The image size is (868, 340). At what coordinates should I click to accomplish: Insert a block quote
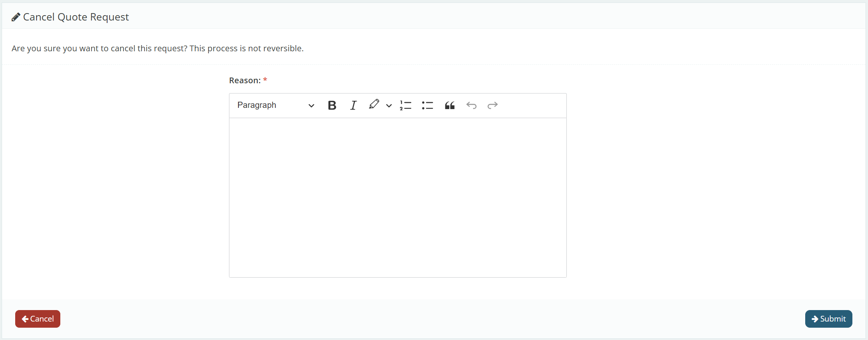click(x=449, y=105)
